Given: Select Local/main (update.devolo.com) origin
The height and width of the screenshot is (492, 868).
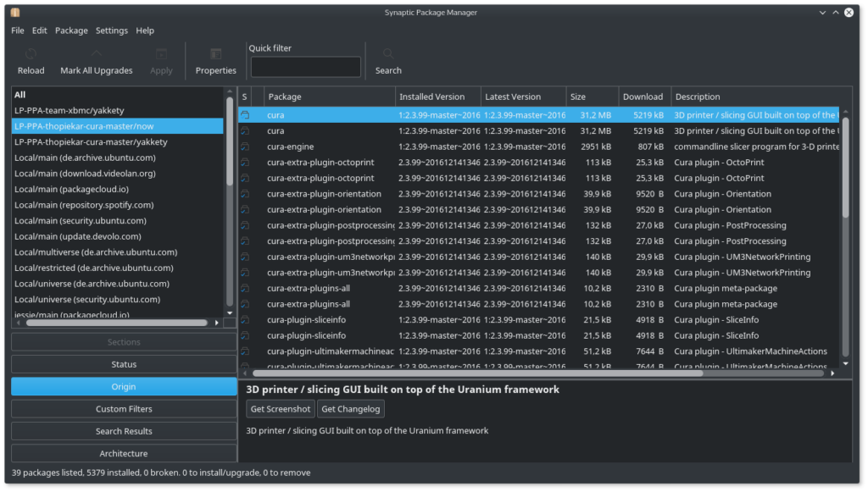Looking at the screenshot, I should pyautogui.click(x=117, y=236).
